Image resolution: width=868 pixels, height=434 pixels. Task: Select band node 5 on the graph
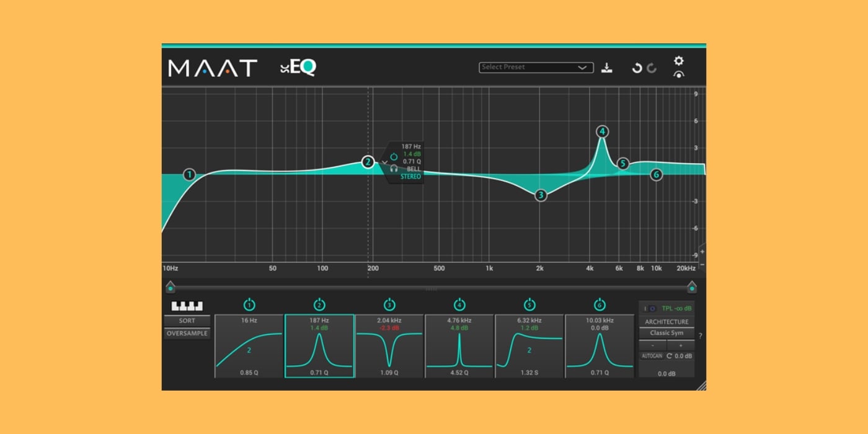(x=623, y=164)
